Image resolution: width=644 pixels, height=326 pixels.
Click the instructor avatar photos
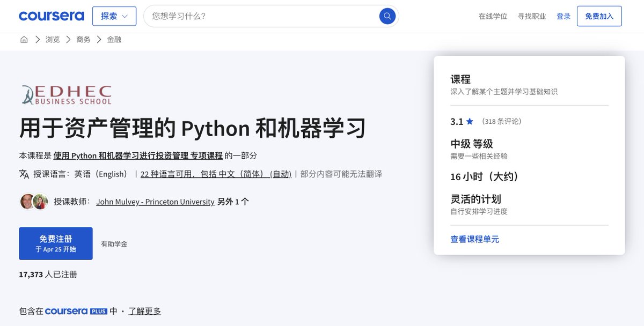click(34, 202)
